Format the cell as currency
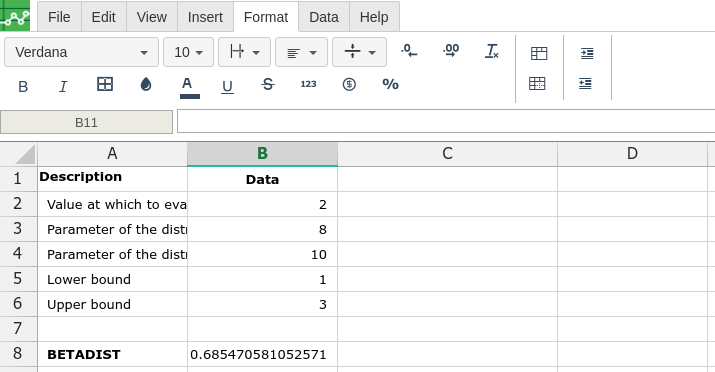This screenshot has height=372, width=715. 349,84
